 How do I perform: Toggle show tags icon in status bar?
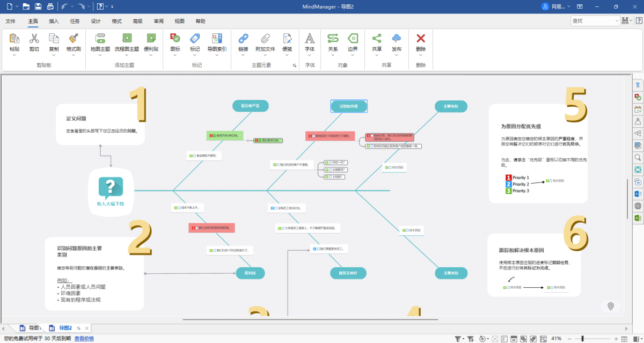coord(533,339)
